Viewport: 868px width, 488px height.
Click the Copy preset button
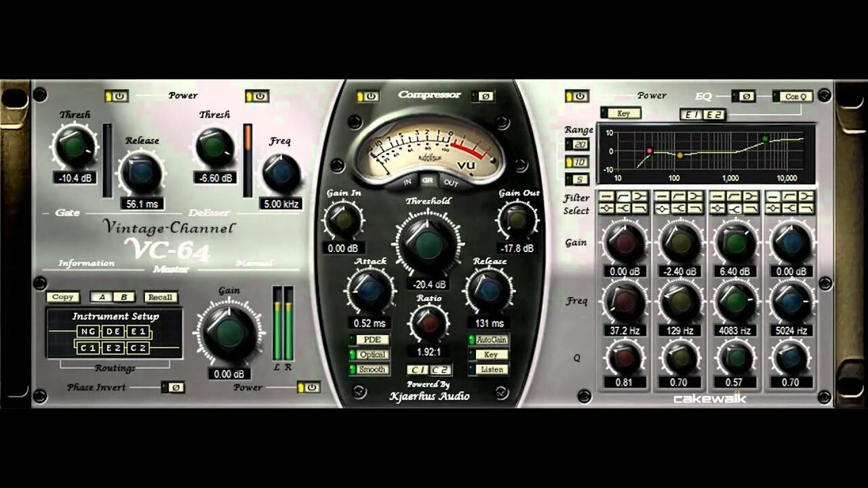pyautogui.click(x=63, y=297)
